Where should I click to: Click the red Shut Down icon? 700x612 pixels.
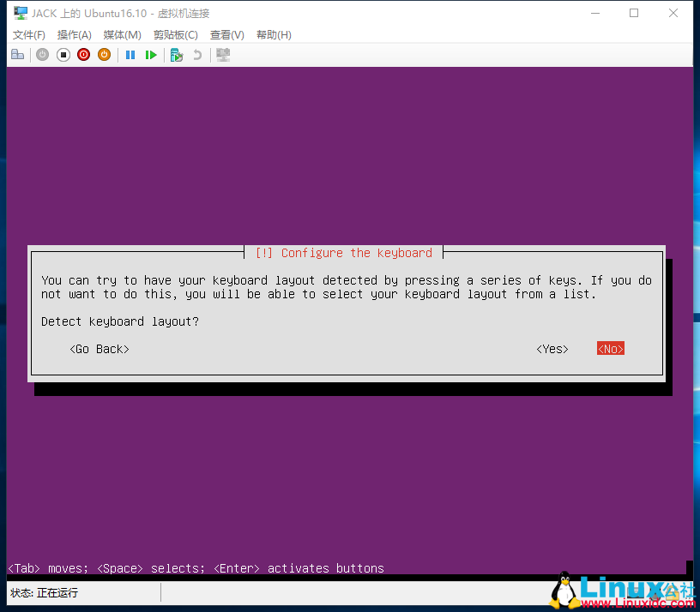[83, 54]
